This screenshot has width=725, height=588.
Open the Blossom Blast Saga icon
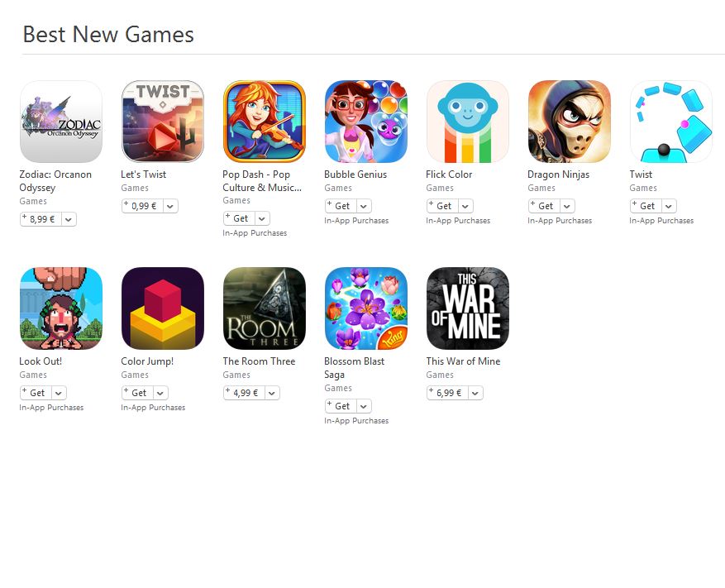tap(366, 308)
